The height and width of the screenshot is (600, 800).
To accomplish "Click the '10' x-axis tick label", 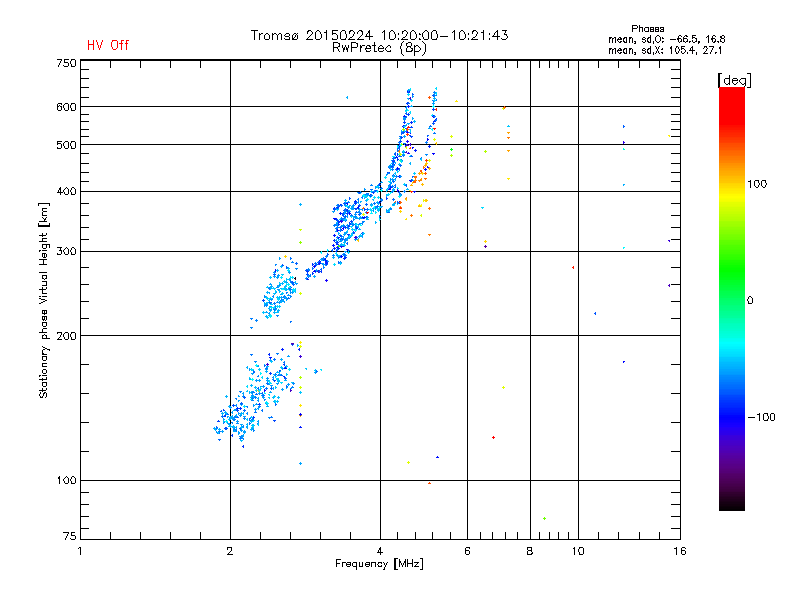I will pos(578,551).
